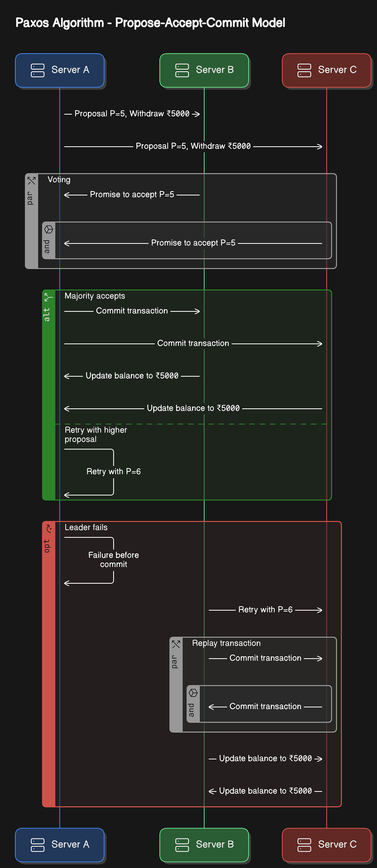Click the alt branching icon on Majority accepts
Screen dimensions: 377x868
(49, 297)
